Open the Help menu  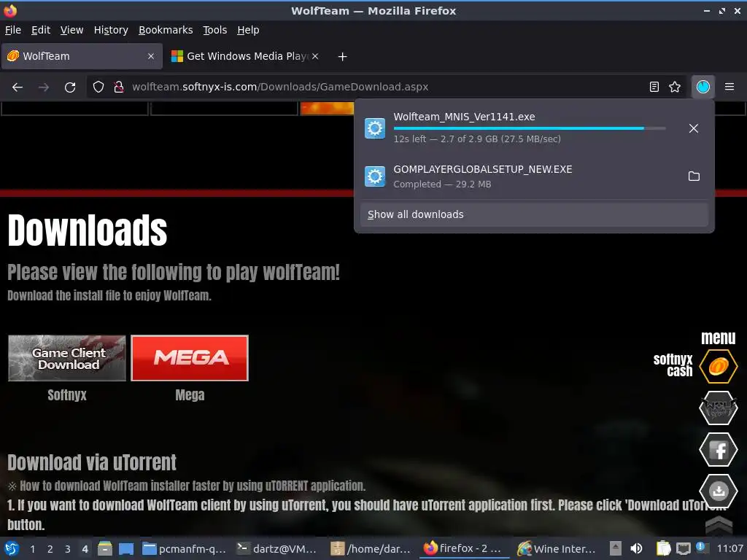248,30
